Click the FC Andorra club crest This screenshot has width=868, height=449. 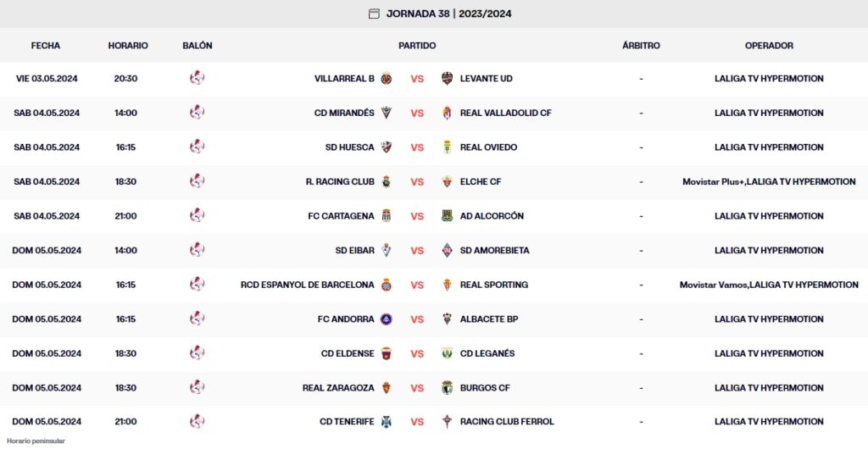click(387, 319)
